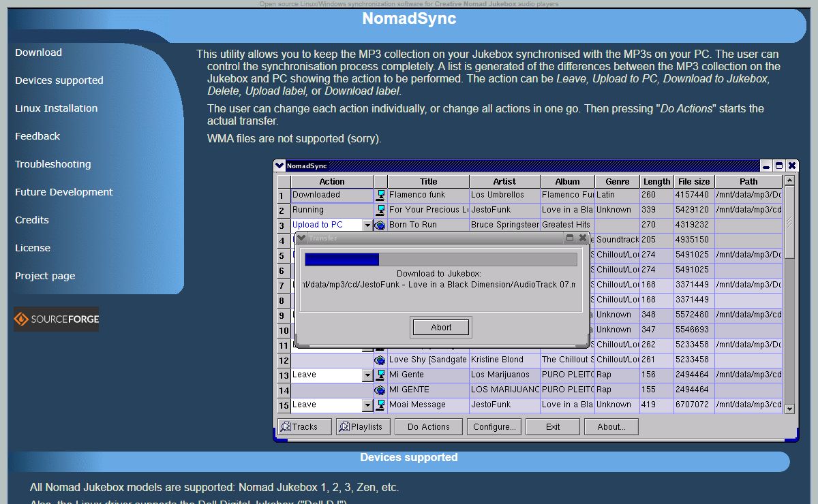Image resolution: width=818 pixels, height=504 pixels.
Task: Click the file size 4157440 cell
Action: tap(694, 195)
